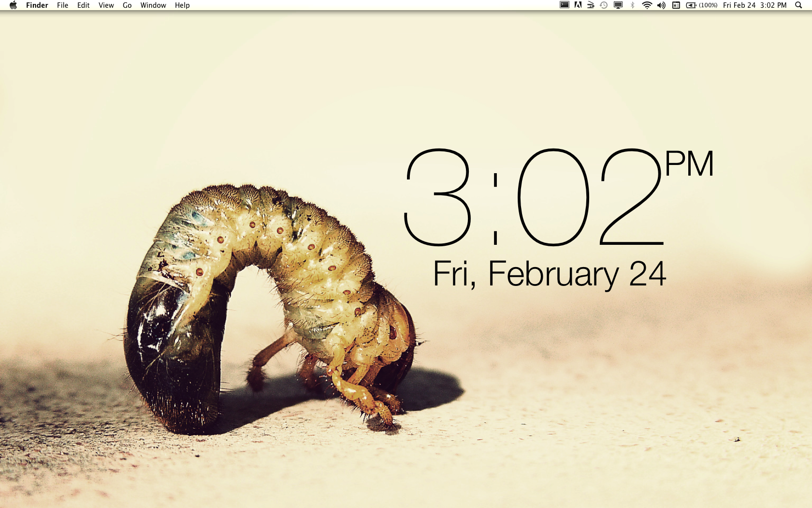Viewport: 812px width, 508px height.
Task: Open the Edit menu
Action: [83, 5]
